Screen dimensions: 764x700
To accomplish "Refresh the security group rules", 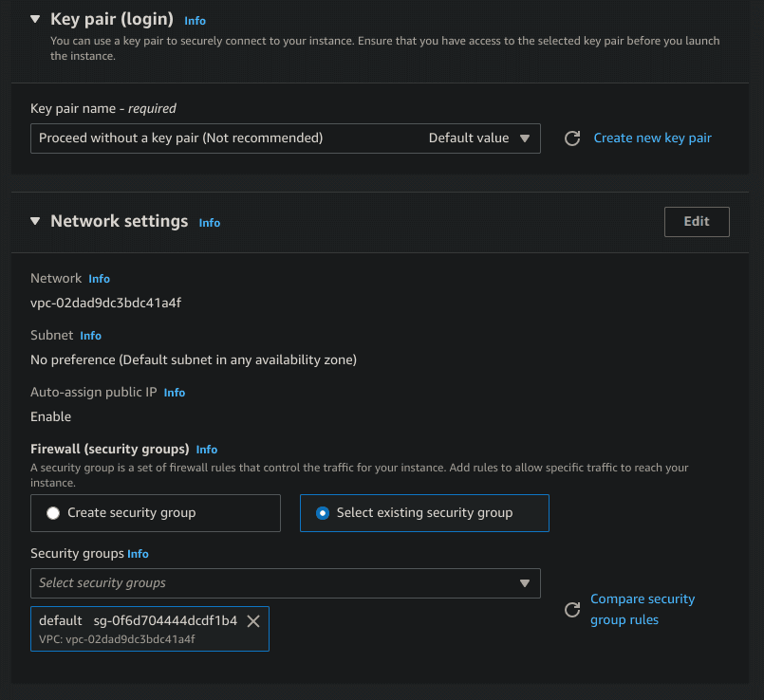I will 572,609.
